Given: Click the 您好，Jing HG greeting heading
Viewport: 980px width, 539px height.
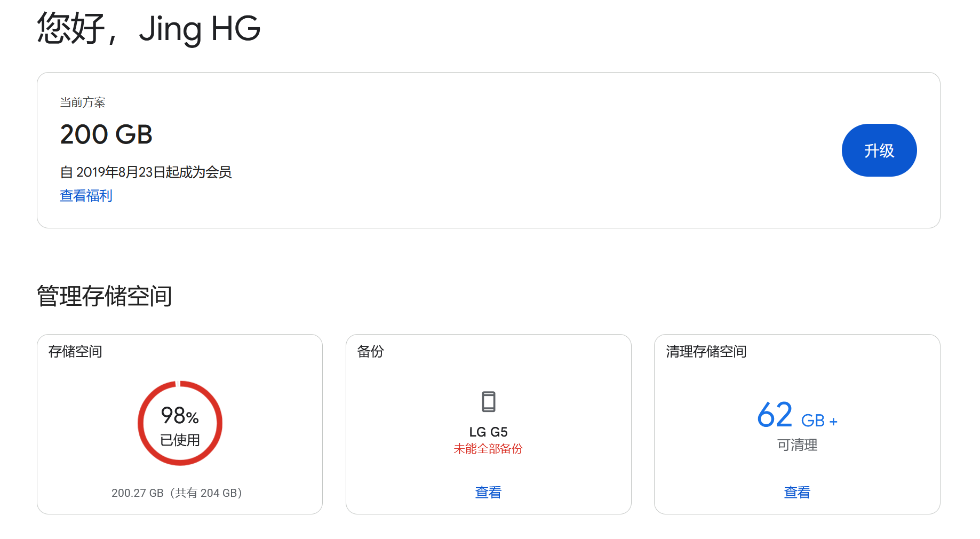Looking at the screenshot, I should click(x=148, y=28).
